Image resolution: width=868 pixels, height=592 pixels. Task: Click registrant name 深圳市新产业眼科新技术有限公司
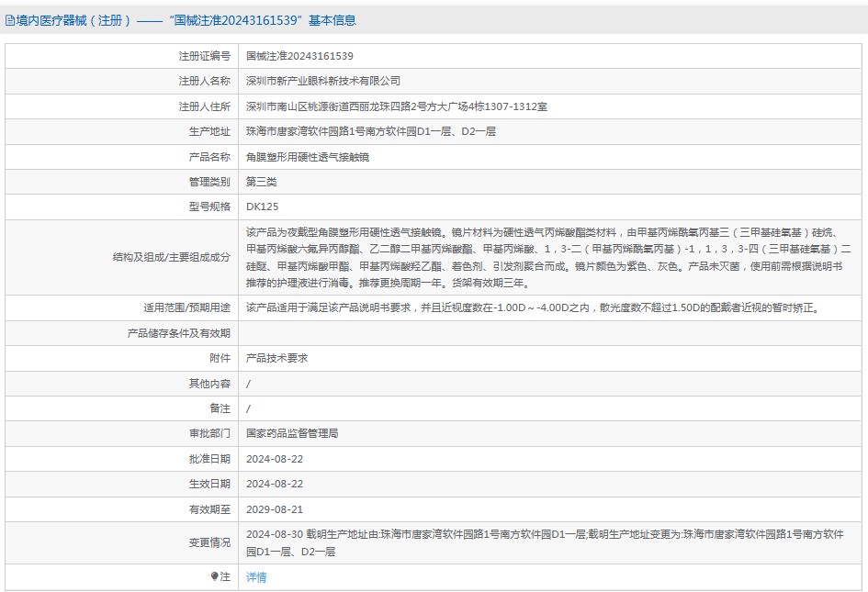click(x=323, y=81)
